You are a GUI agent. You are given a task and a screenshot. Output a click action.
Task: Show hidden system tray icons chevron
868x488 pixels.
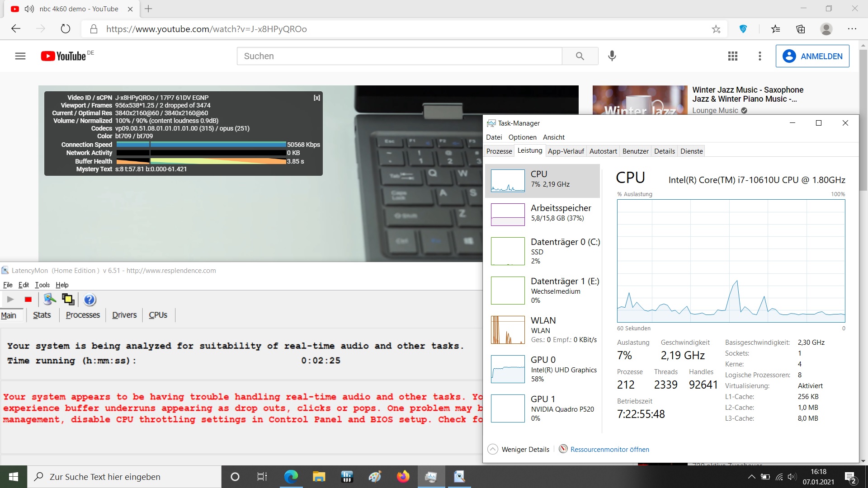[x=751, y=477]
